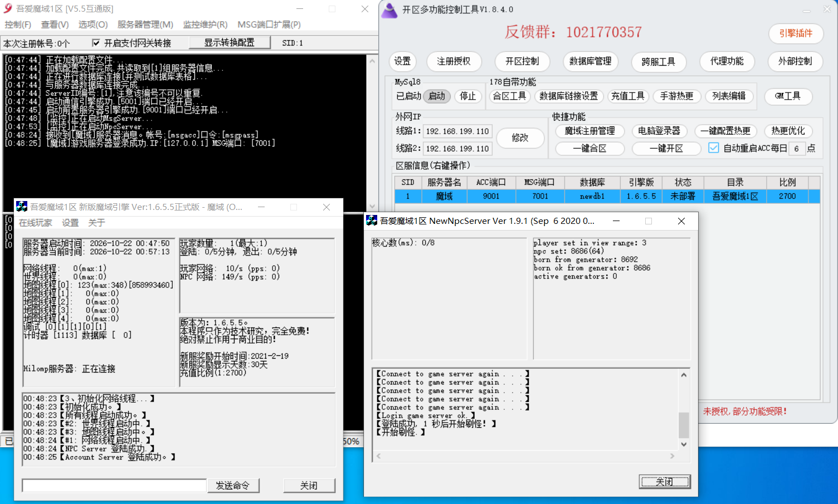The width and height of the screenshot is (838, 504).
Task: Click 服务器名 column header
Action: (x=444, y=182)
